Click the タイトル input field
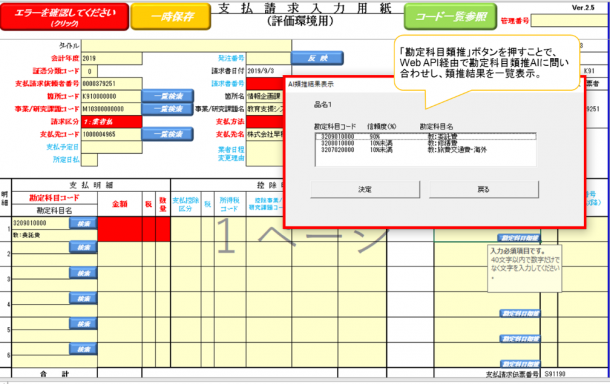The image size is (610, 384). point(186,46)
